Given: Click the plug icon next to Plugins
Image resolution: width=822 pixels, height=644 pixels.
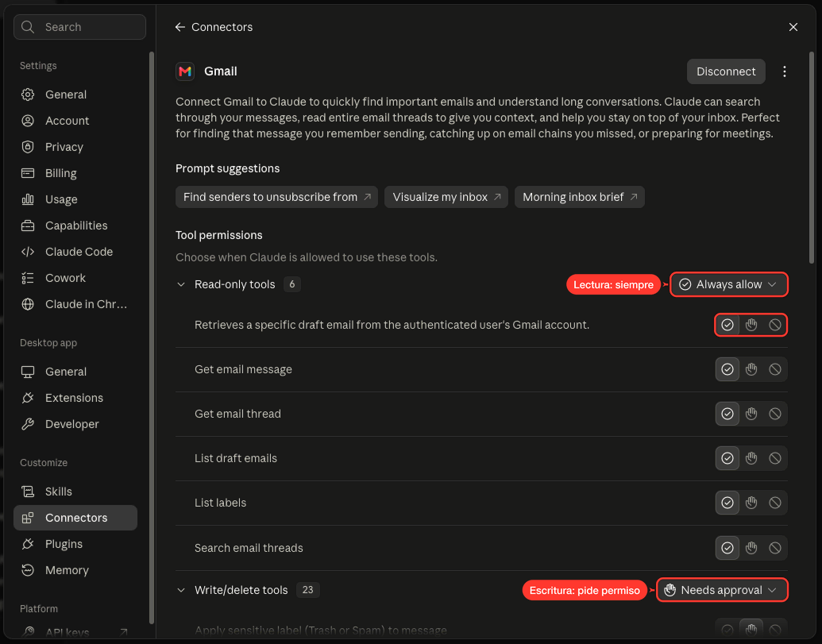Looking at the screenshot, I should [28, 545].
